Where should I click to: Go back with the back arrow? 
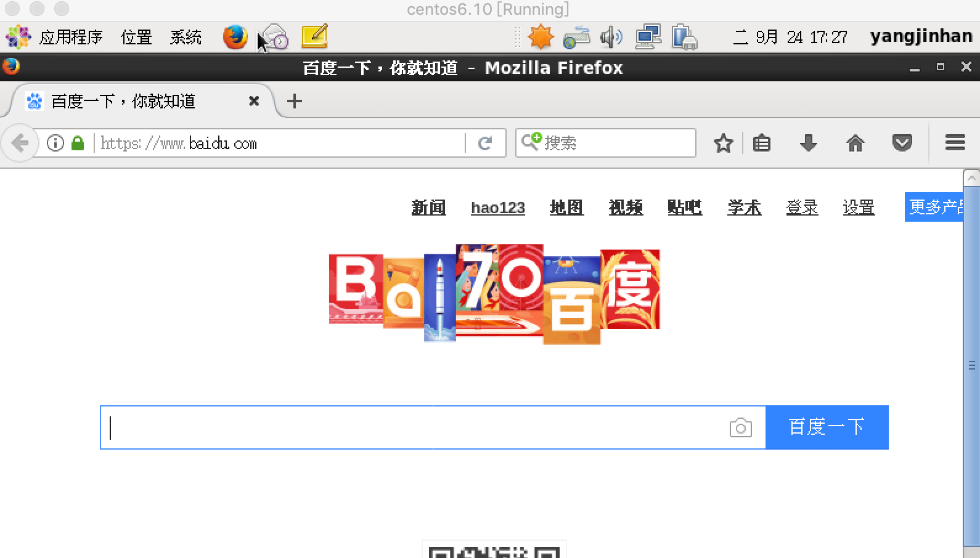(20, 144)
